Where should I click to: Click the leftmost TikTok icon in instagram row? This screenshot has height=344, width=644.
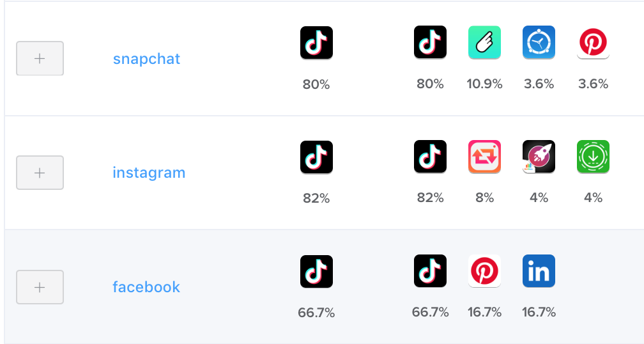[x=316, y=157]
